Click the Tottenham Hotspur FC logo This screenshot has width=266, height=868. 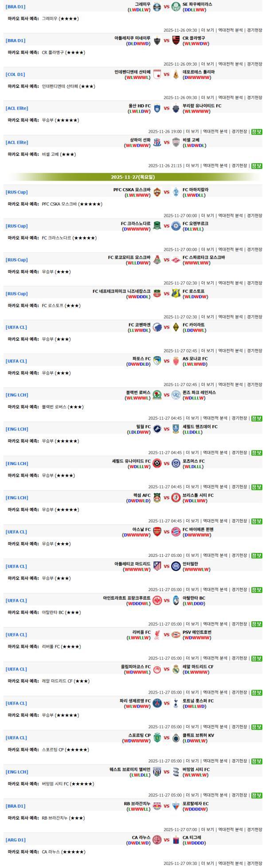pyautogui.click(x=176, y=703)
